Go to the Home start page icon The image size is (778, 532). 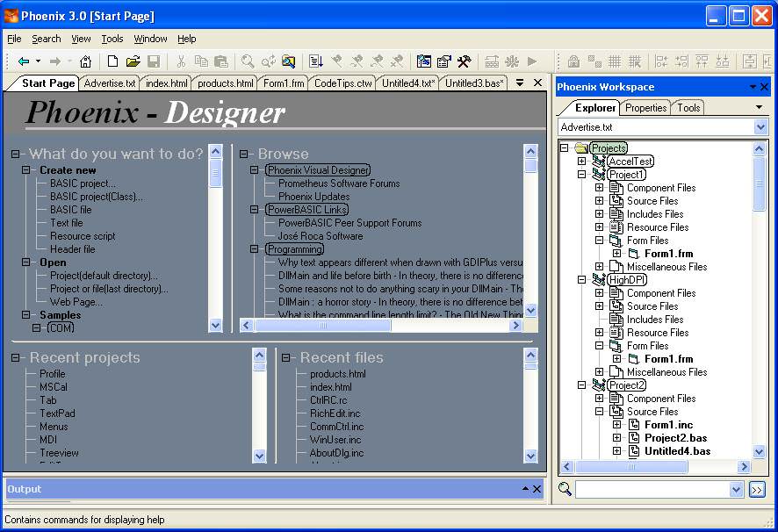tap(85, 61)
